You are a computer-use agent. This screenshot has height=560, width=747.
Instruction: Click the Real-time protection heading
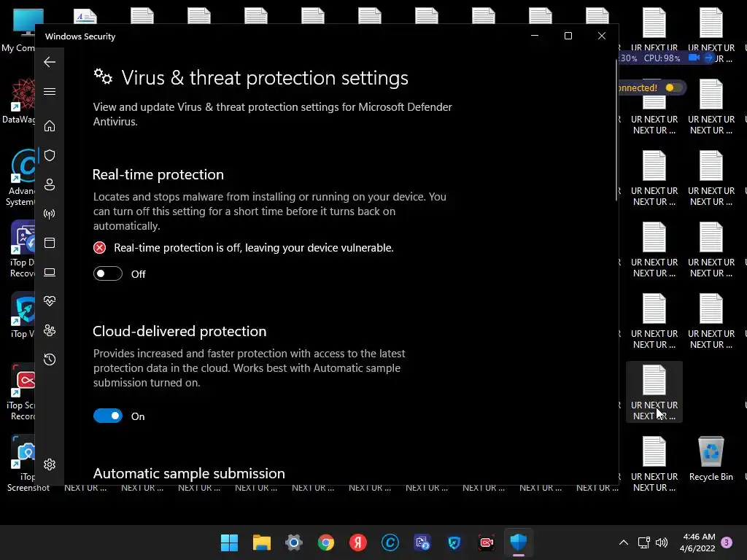point(158,175)
